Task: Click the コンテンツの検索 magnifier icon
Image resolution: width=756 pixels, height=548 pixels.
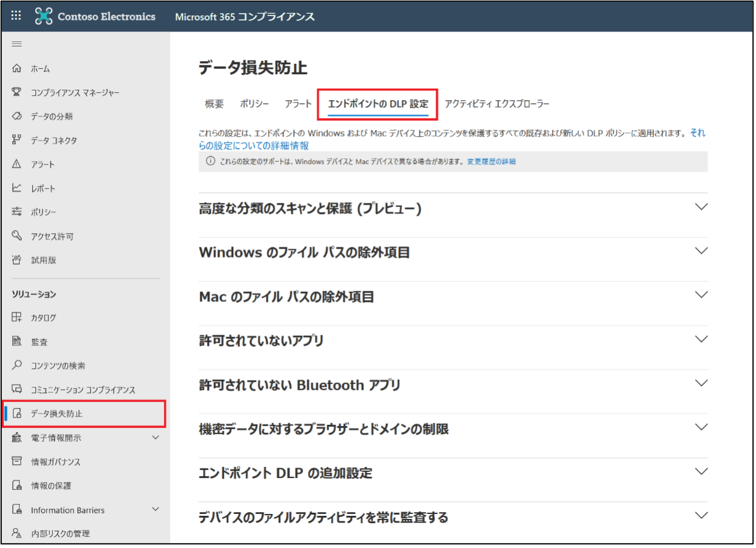Action: pos(17,366)
